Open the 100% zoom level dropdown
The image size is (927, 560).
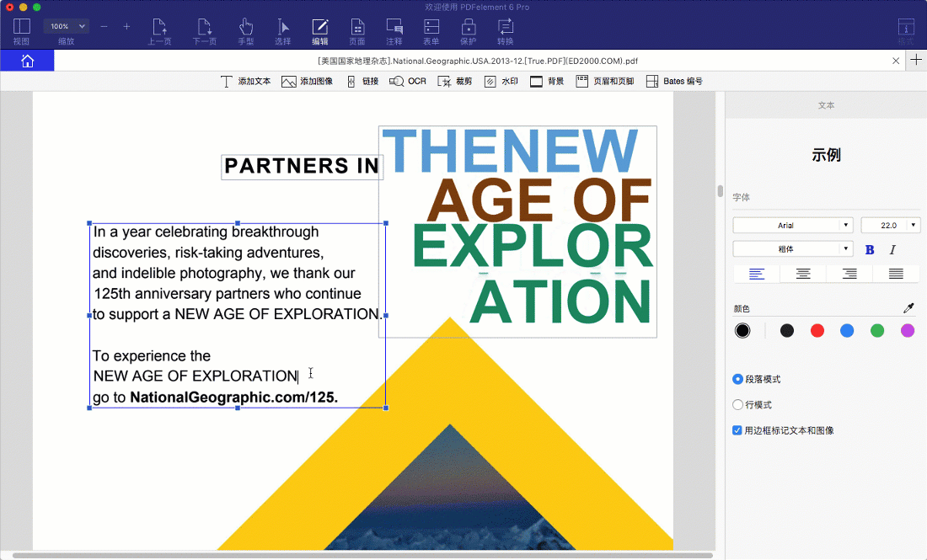66,26
